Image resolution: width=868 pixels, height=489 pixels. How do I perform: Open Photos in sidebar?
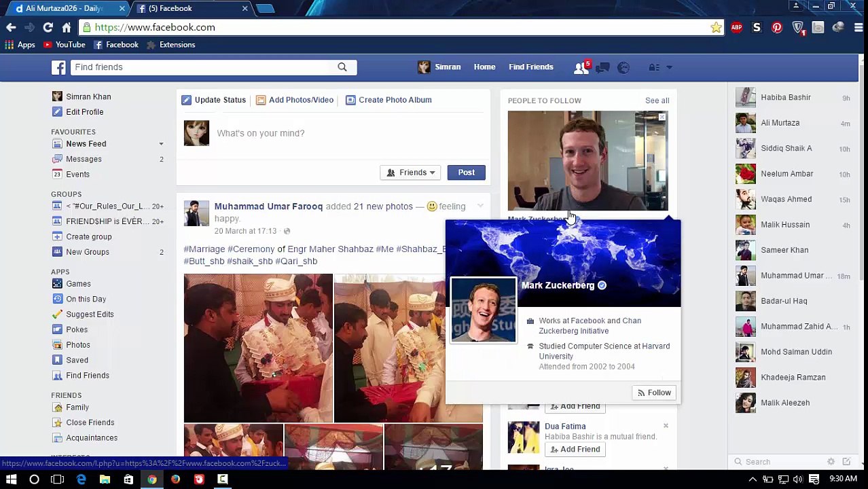77,345
